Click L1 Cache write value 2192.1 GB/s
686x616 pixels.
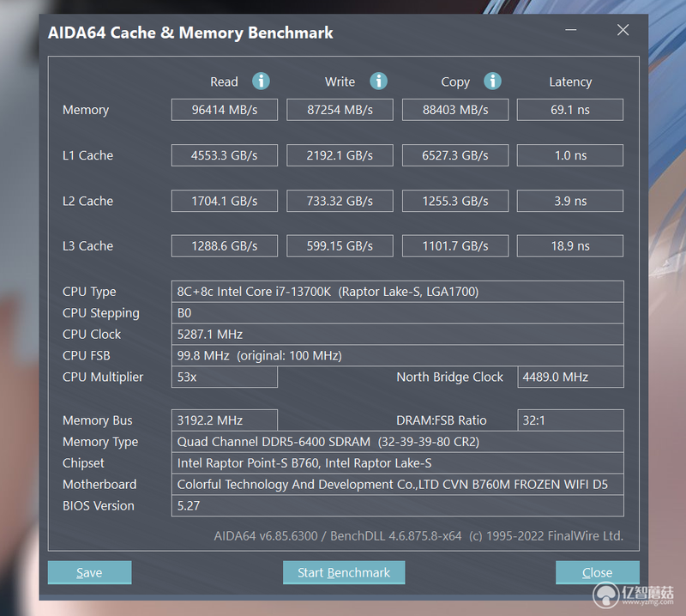(340, 155)
